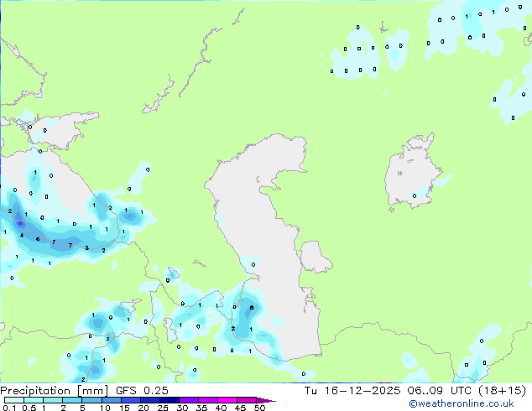The height and width of the screenshot is (411, 532).
Task: Click the legend tick label '0.5'
Action: point(29,408)
